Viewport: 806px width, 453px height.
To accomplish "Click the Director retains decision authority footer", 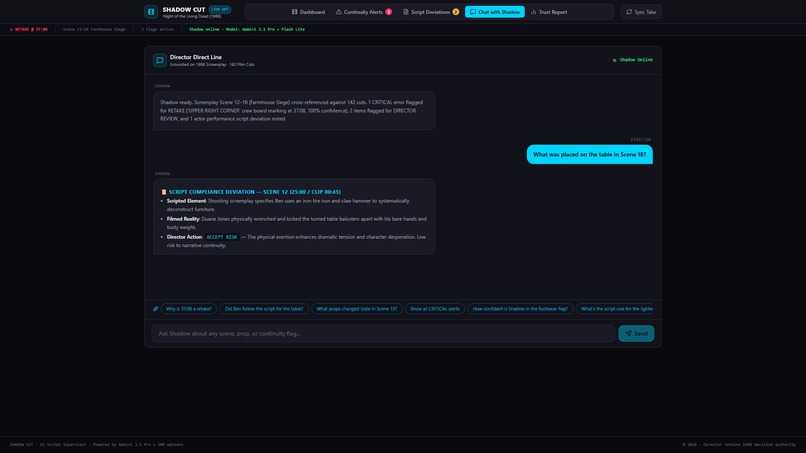I will pyautogui.click(x=739, y=445).
